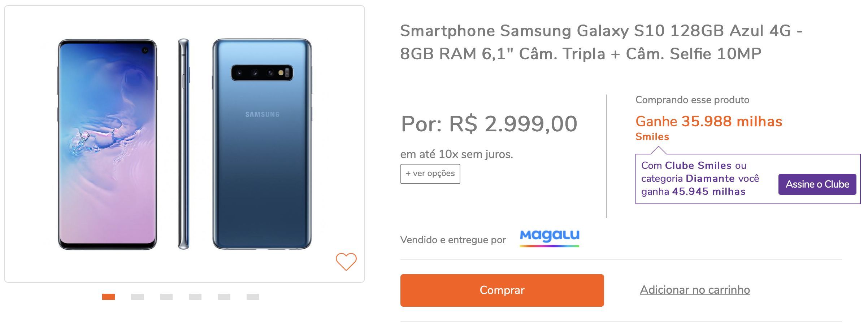Image resolution: width=868 pixels, height=324 pixels.
Task: Click the 'Assine o Clube' button
Action: 817,184
